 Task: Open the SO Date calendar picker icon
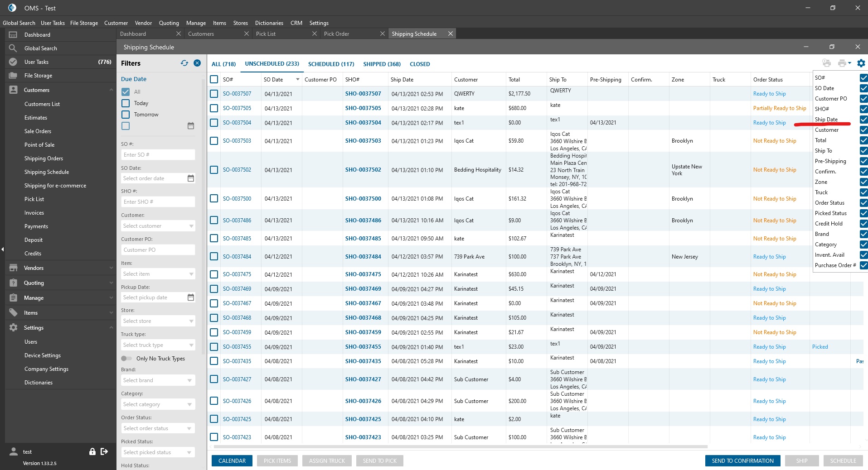coord(191,178)
